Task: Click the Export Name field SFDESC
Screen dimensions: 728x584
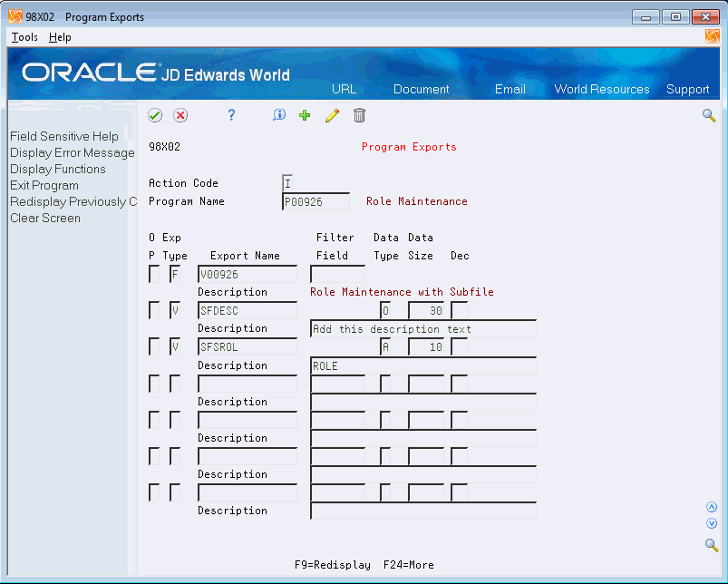Action: [248, 310]
